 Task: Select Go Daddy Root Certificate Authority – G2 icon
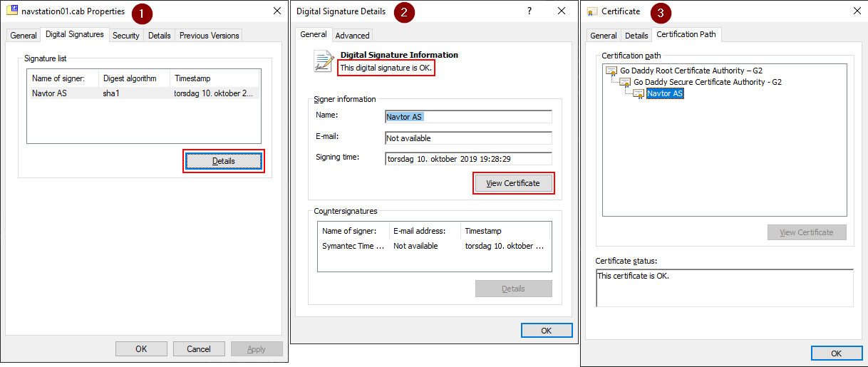[x=611, y=71]
